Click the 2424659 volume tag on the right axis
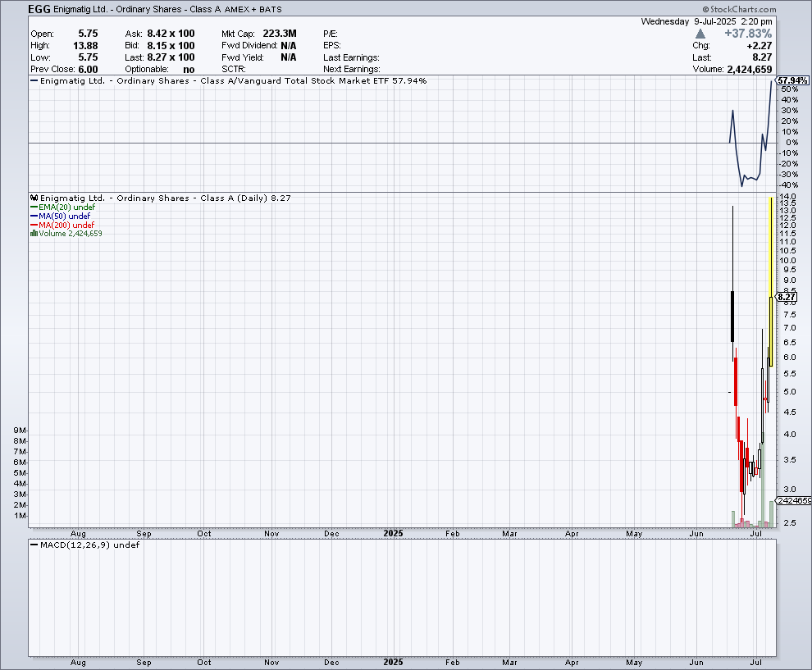Image resolution: width=812 pixels, height=670 pixels. coord(794,501)
